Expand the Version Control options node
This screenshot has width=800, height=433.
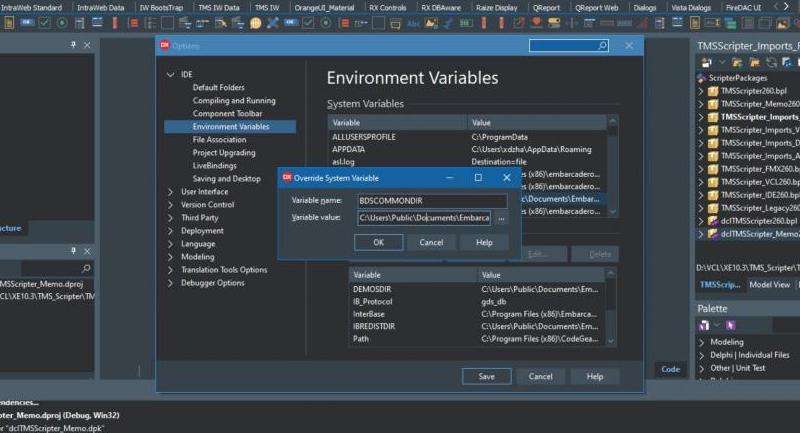171,205
